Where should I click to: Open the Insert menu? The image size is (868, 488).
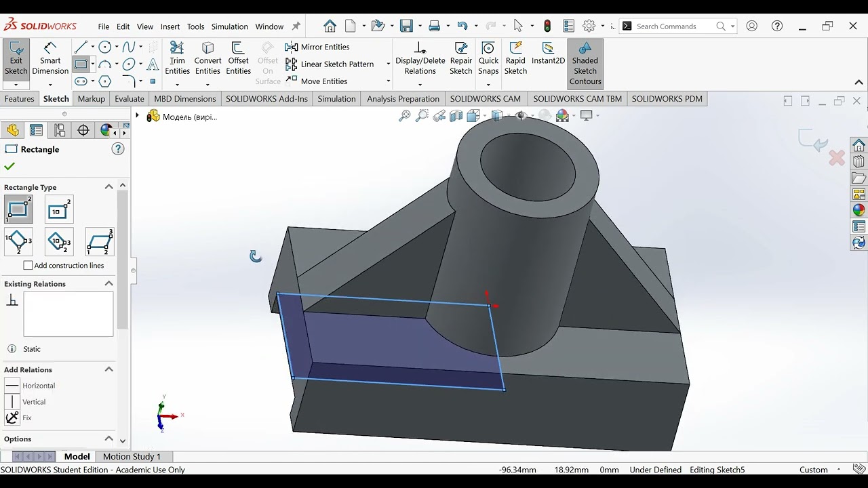coord(170,26)
